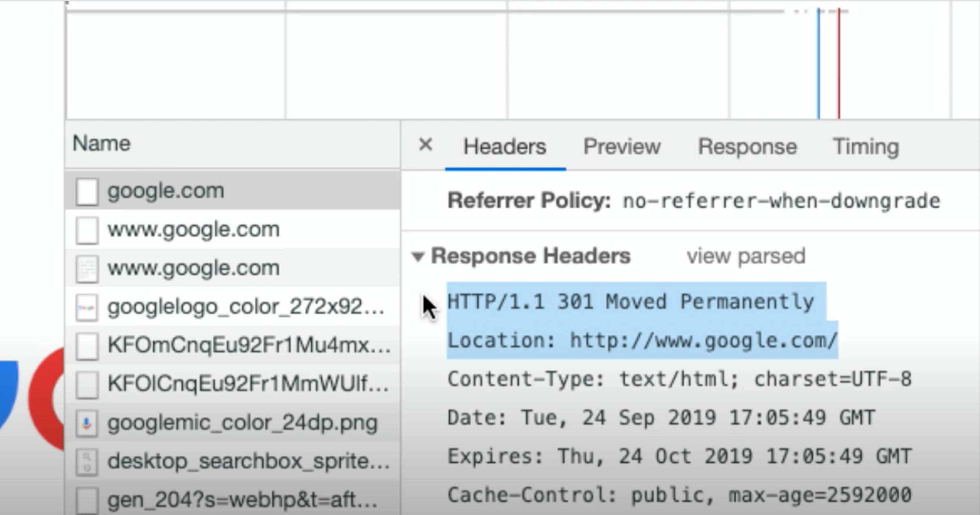This screenshot has width=980, height=515.
Task: Click the Content-Type header line
Action: coord(679,379)
